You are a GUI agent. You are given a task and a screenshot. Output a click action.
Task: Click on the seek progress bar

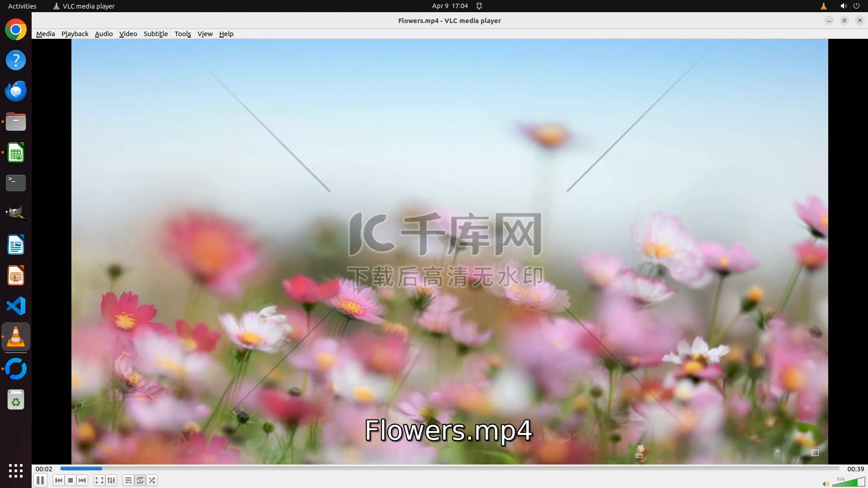(449, 469)
